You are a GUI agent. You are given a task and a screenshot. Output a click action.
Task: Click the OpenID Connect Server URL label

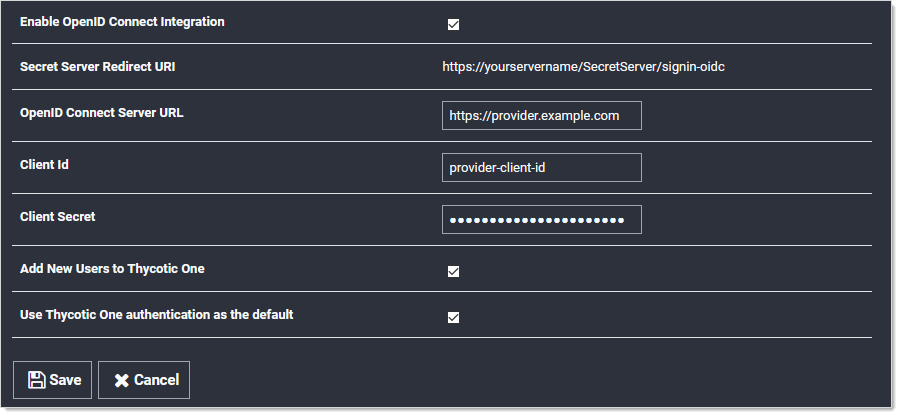pyautogui.click(x=102, y=113)
